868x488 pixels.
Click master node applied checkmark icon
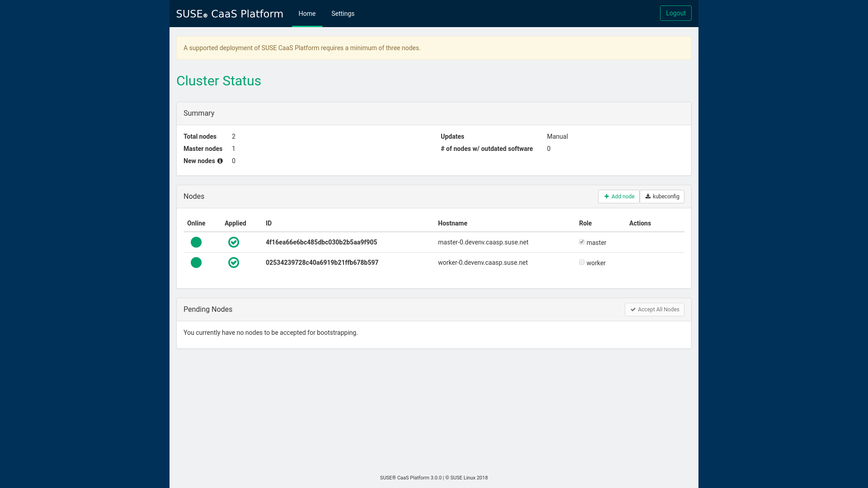pos(234,242)
